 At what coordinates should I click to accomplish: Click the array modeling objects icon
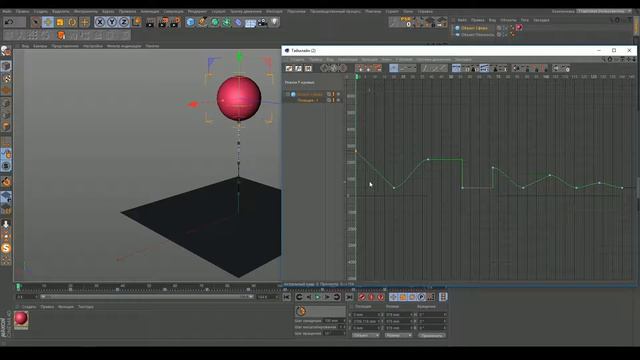point(227,22)
